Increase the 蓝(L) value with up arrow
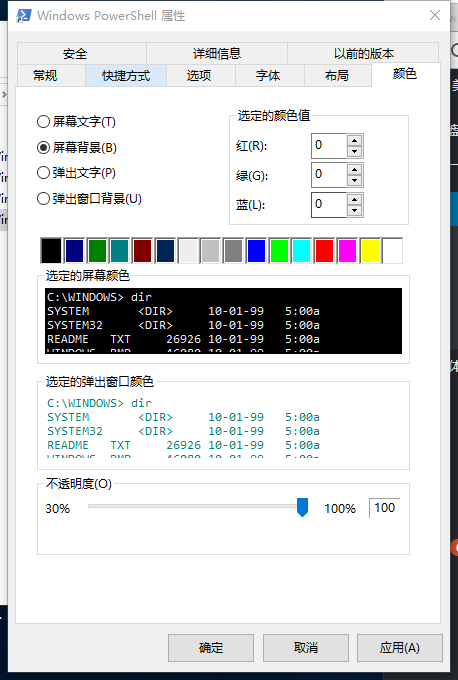Screen dimensions: 458x680 (x=355, y=199)
